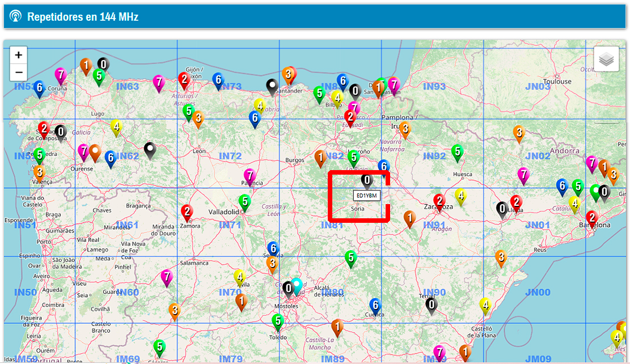Select the magenta 7 marker above Ourense
630x364 pixels.
(83, 153)
